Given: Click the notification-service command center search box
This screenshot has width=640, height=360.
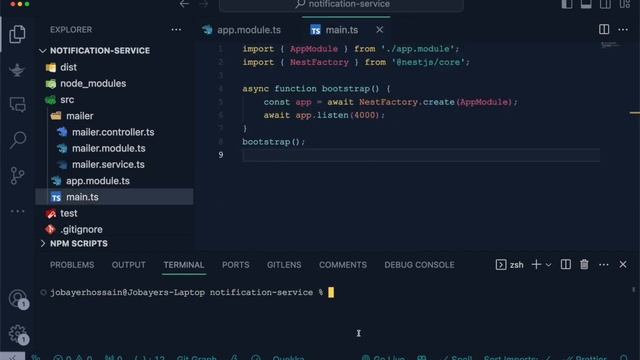Looking at the screenshot, I should coord(341,4).
